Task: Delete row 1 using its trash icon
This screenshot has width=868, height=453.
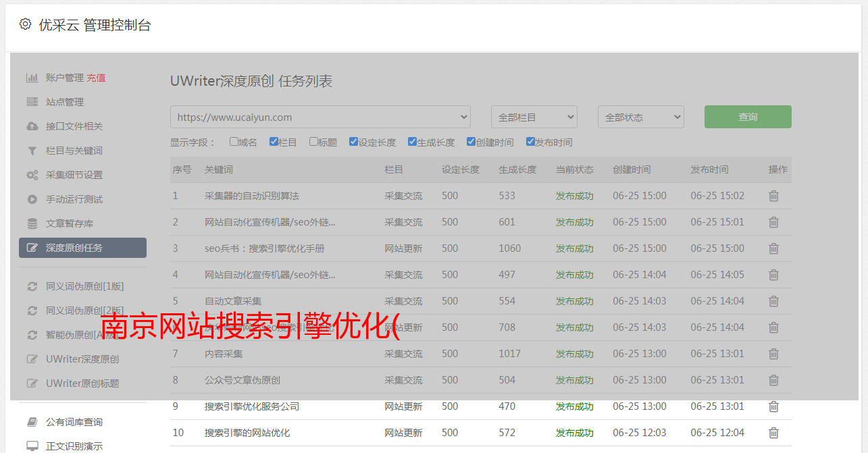Action: click(x=773, y=196)
